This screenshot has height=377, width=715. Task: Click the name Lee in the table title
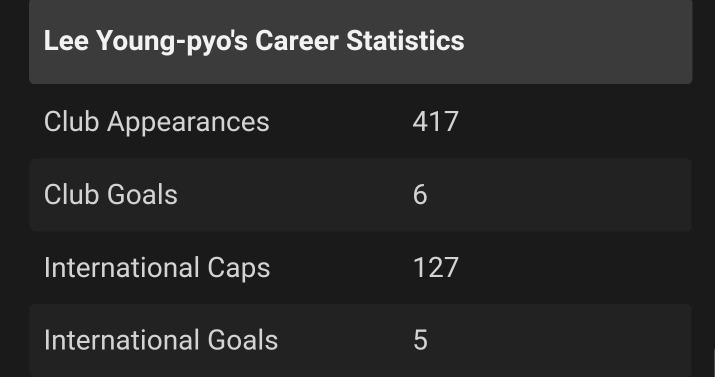(x=67, y=41)
